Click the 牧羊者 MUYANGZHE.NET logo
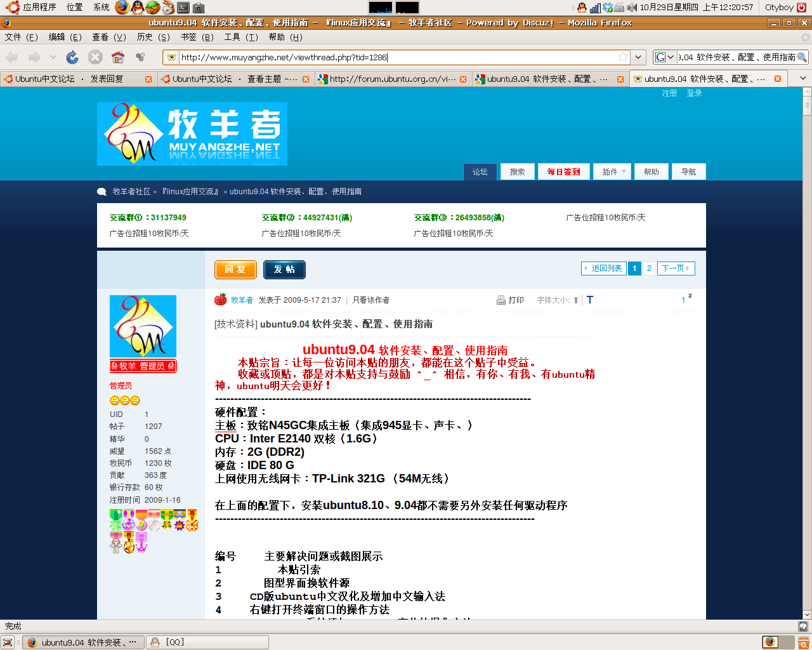The image size is (812, 650). [192, 134]
